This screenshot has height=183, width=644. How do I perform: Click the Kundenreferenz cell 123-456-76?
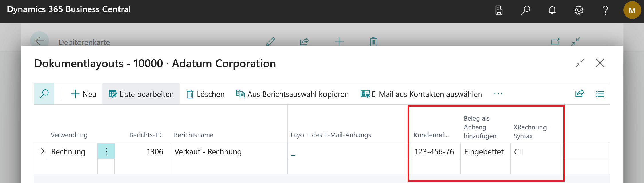point(436,151)
